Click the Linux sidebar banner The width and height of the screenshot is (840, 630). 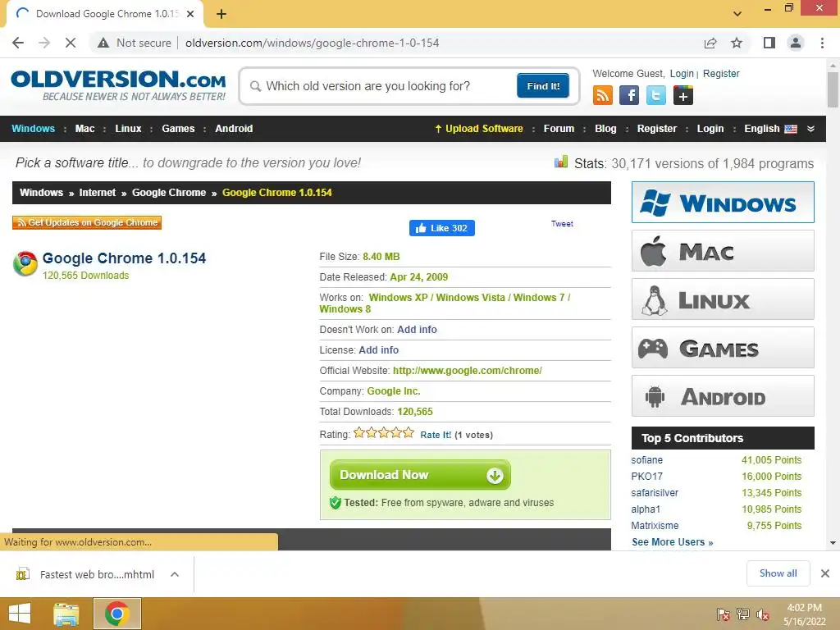pos(723,299)
